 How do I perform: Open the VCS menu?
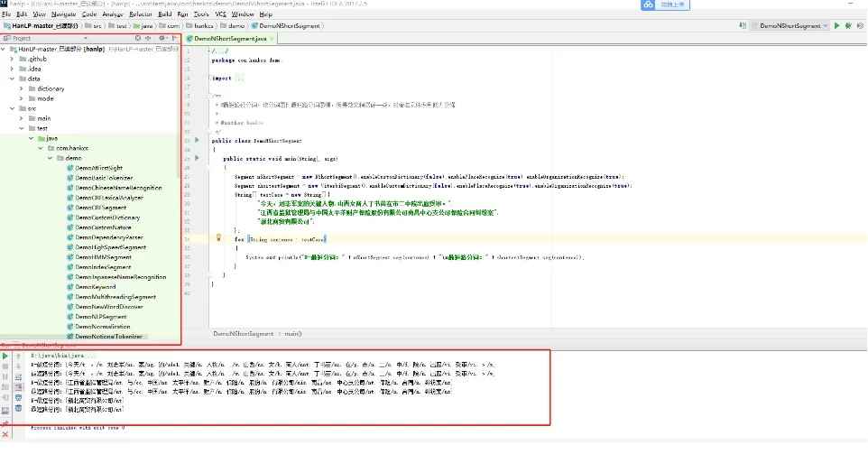tap(220, 14)
